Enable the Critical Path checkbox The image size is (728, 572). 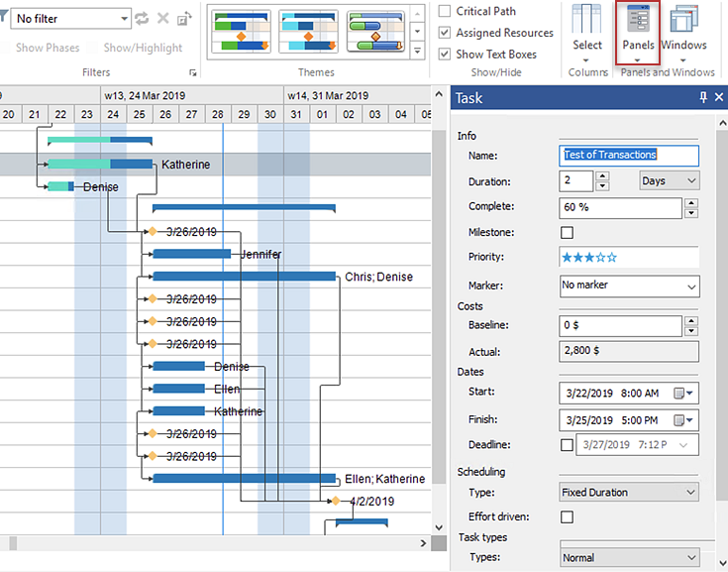tap(445, 11)
